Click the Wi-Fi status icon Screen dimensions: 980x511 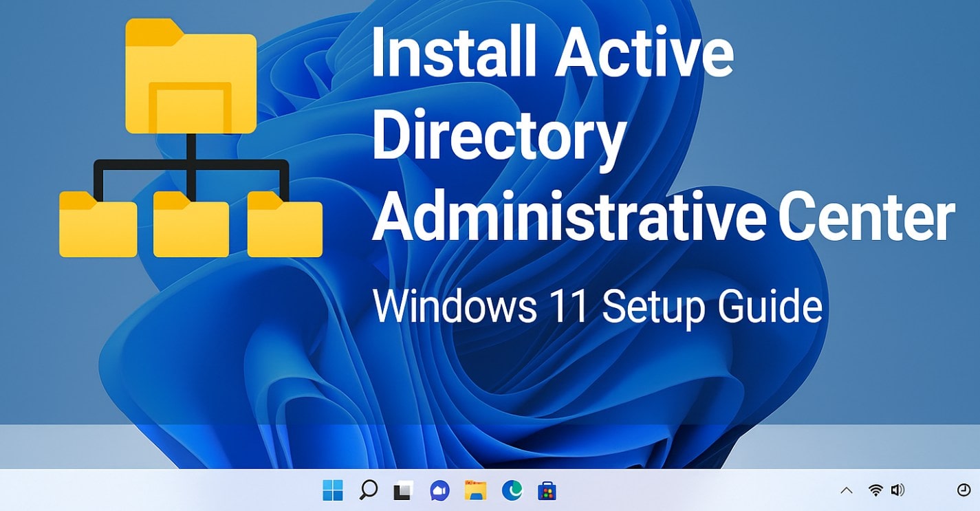[x=875, y=490]
